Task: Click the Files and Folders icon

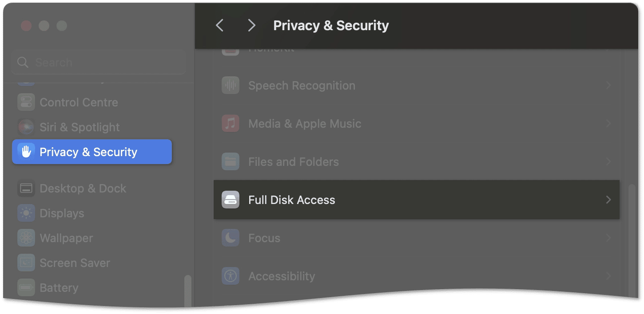Action: tap(231, 162)
